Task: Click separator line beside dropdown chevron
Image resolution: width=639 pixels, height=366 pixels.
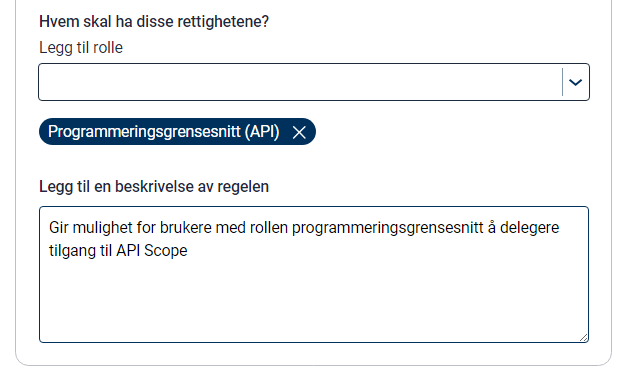Action: (x=562, y=82)
